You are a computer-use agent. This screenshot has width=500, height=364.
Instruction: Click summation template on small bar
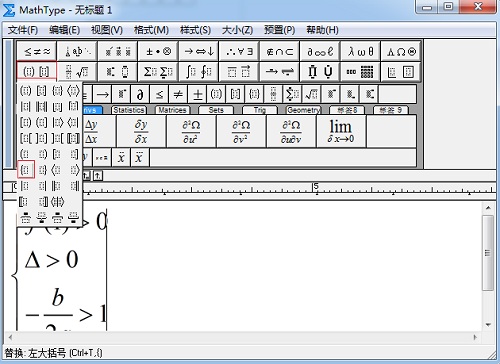pyautogui.click(x=292, y=95)
